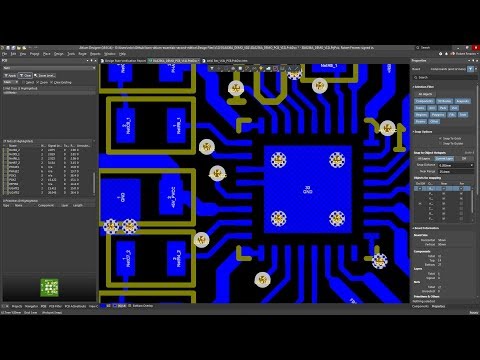Select the text string tool in Active Bar
This screenshot has width=480, height=360.
click(x=289, y=68)
